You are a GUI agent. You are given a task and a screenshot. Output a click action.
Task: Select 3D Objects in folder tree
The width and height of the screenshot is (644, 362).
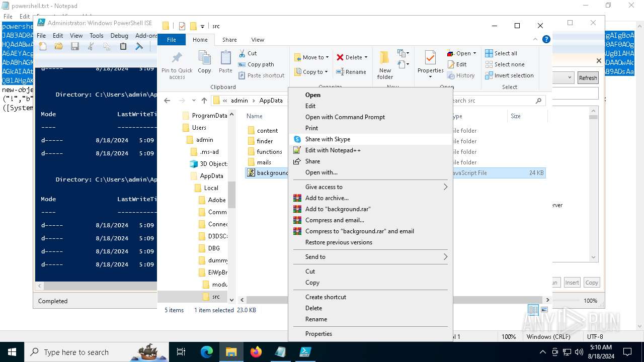[209, 164]
